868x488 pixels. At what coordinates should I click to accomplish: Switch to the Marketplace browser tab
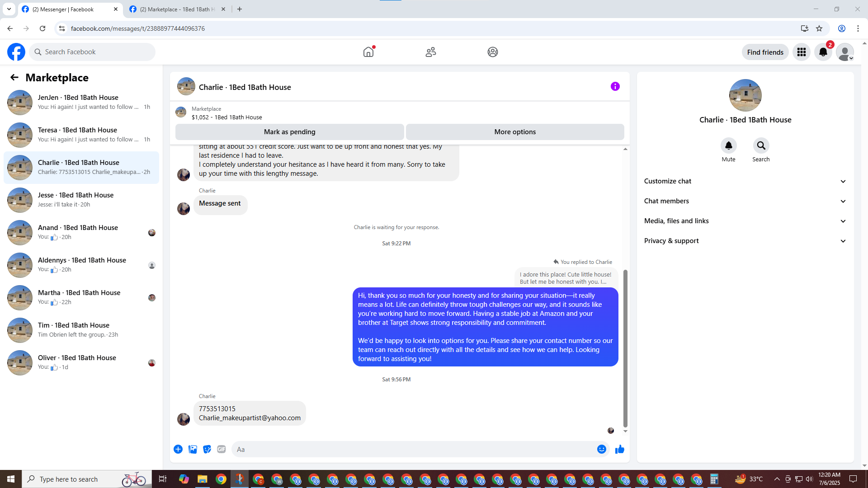[177, 9]
